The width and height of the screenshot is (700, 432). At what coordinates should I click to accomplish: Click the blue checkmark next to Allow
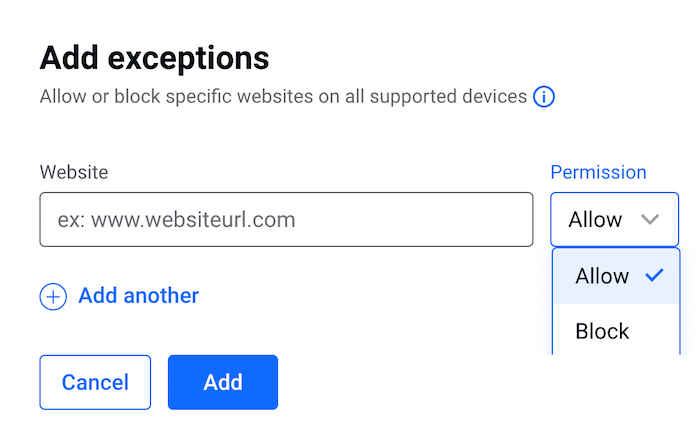[x=654, y=275]
